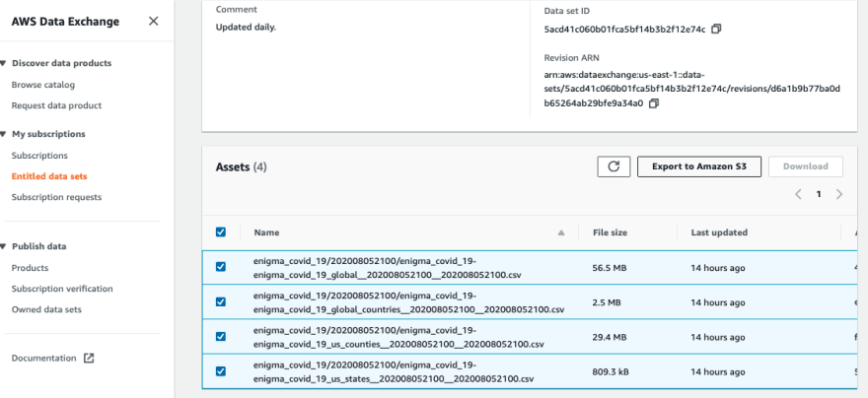Uncheck the us_counties csv asset
This screenshot has height=398, width=868.
(x=220, y=337)
